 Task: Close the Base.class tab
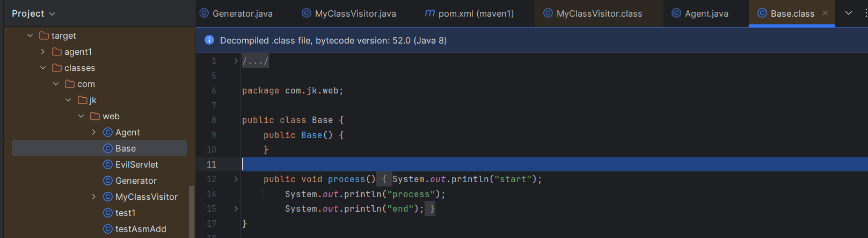825,13
